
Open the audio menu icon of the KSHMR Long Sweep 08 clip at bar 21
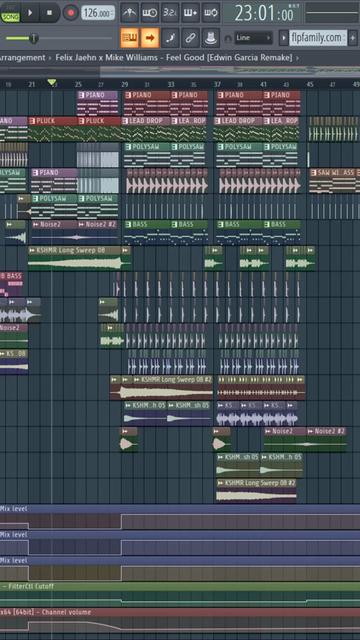pyautogui.click(x=32, y=250)
